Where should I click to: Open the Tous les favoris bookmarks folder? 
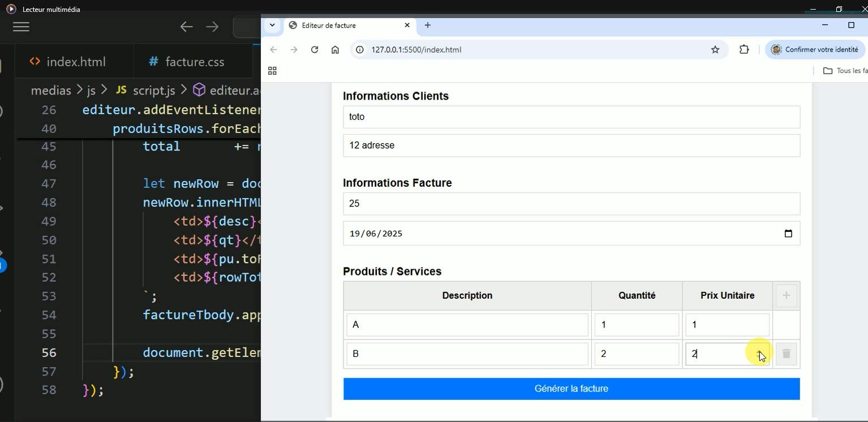[845, 71]
